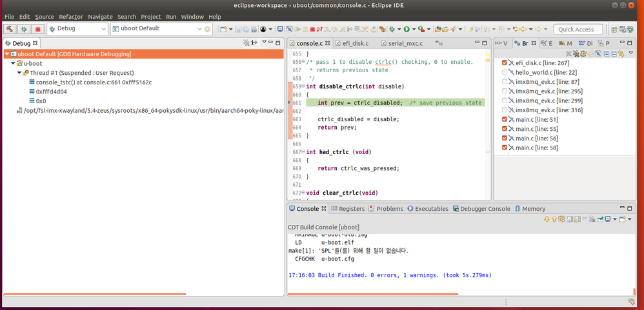Uncheck the main.c line 51 breakpoint

(505, 119)
